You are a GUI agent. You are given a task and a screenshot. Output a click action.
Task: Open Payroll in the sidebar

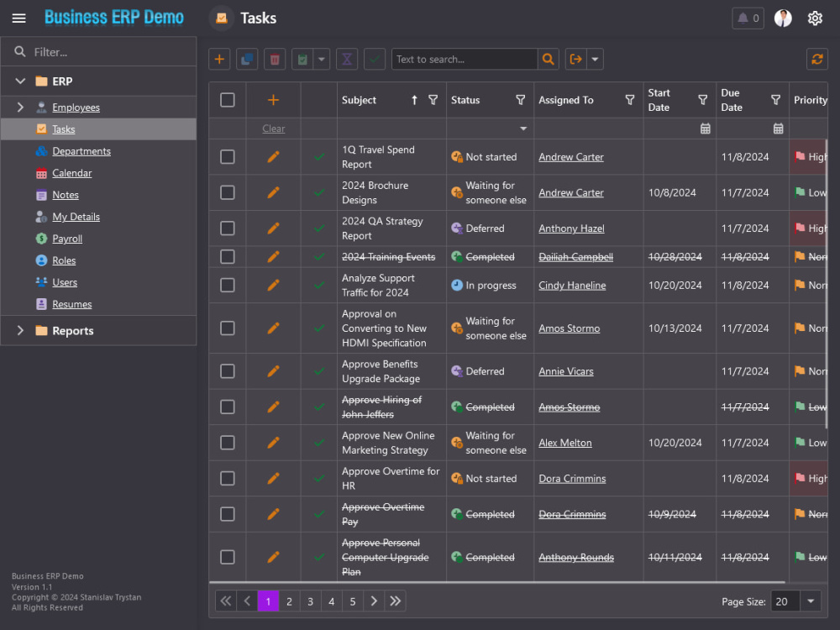(x=67, y=239)
